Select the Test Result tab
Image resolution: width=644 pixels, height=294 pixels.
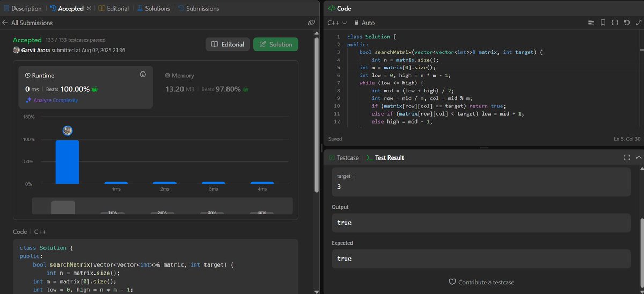tap(385, 157)
